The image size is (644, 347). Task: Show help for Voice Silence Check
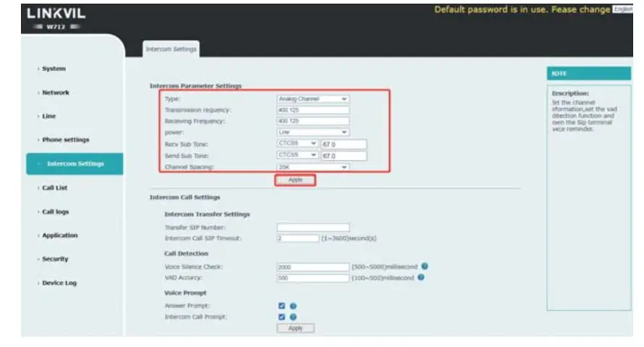pos(425,267)
